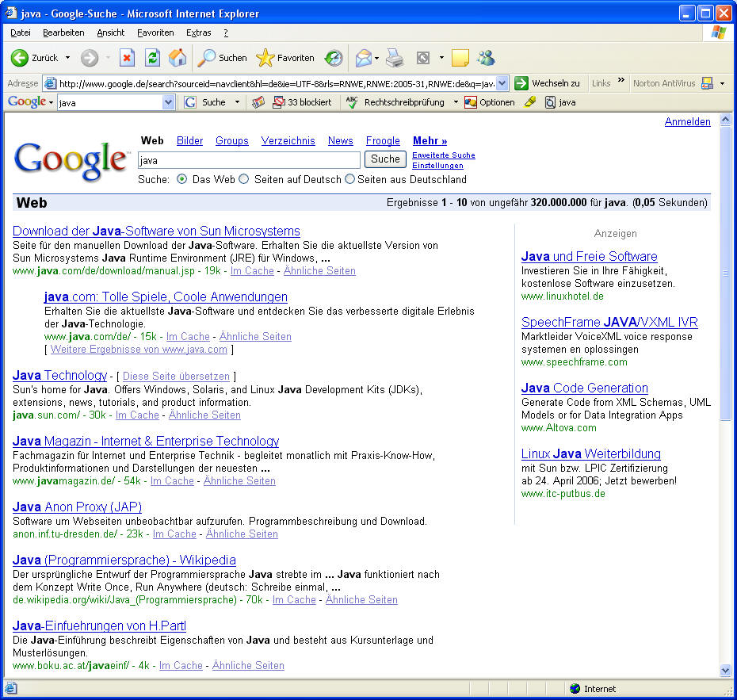This screenshot has width=737, height=700.
Task: Click the Google toolbar highlighter icon
Action: pos(531,102)
